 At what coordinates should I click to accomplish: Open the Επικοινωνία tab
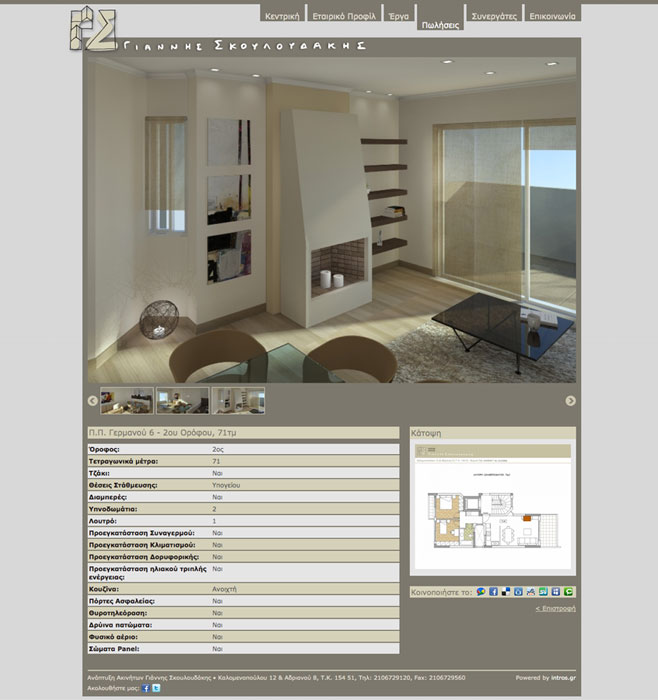tap(552, 17)
